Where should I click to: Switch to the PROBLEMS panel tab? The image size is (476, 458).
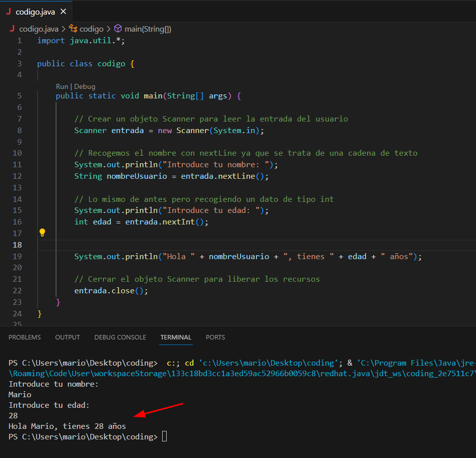point(25,337)
